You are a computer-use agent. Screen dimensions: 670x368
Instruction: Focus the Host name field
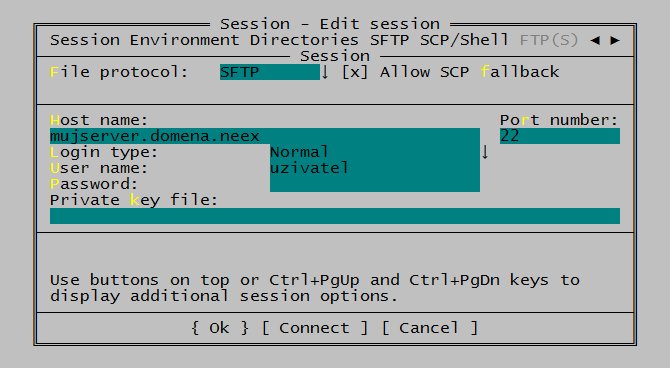(265, 136)
